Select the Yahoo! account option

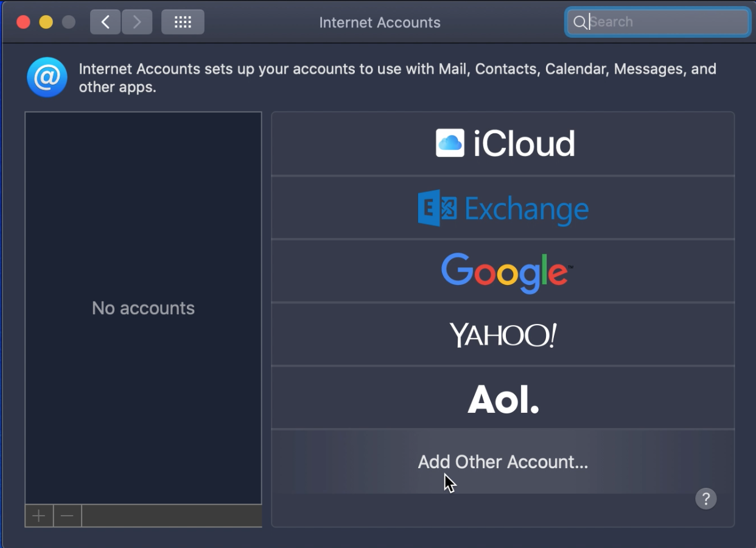[x=503, y=334]
